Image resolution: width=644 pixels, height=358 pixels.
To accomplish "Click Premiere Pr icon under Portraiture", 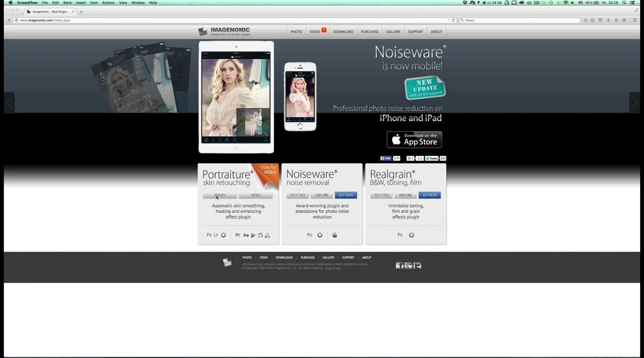I will [238, 235].
